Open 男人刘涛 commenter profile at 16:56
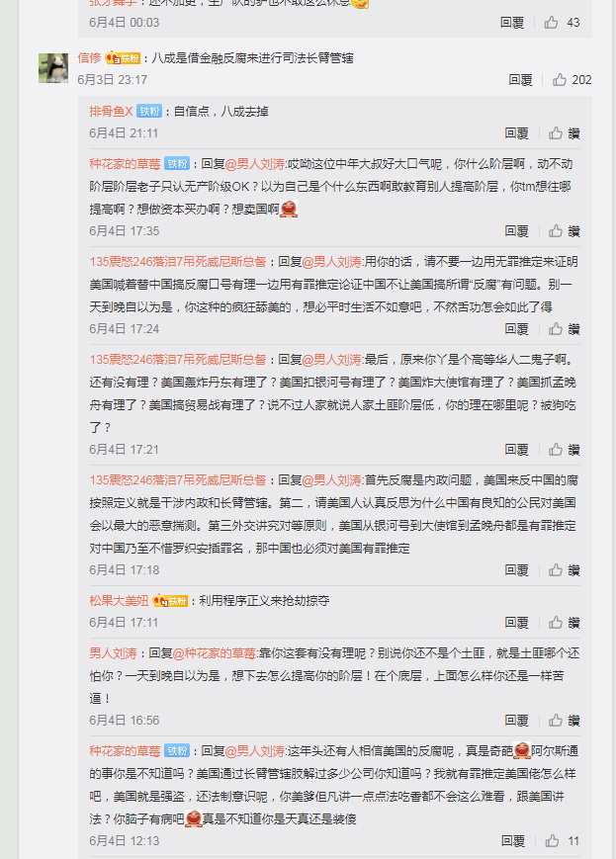 pyautogui.click(x=113, y=653)
